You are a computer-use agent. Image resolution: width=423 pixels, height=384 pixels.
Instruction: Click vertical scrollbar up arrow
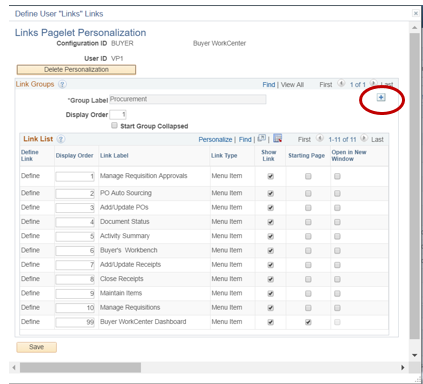[x=415, y=27]
